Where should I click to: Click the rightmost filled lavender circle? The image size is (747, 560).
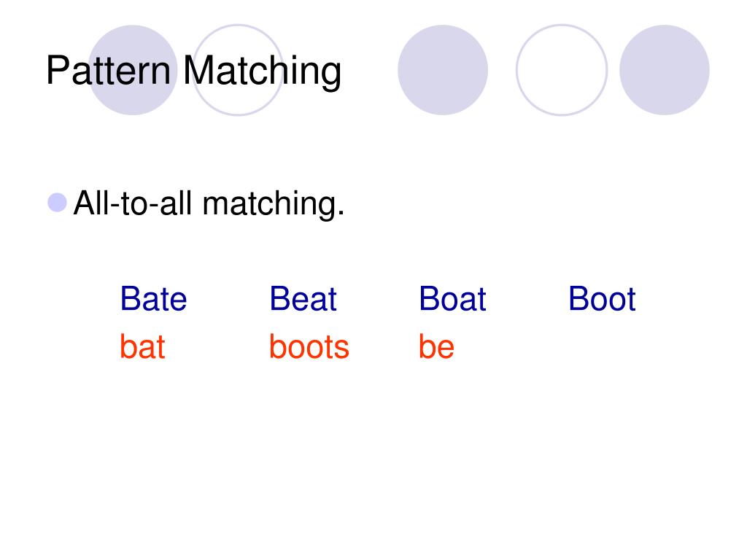coord(665,70)
